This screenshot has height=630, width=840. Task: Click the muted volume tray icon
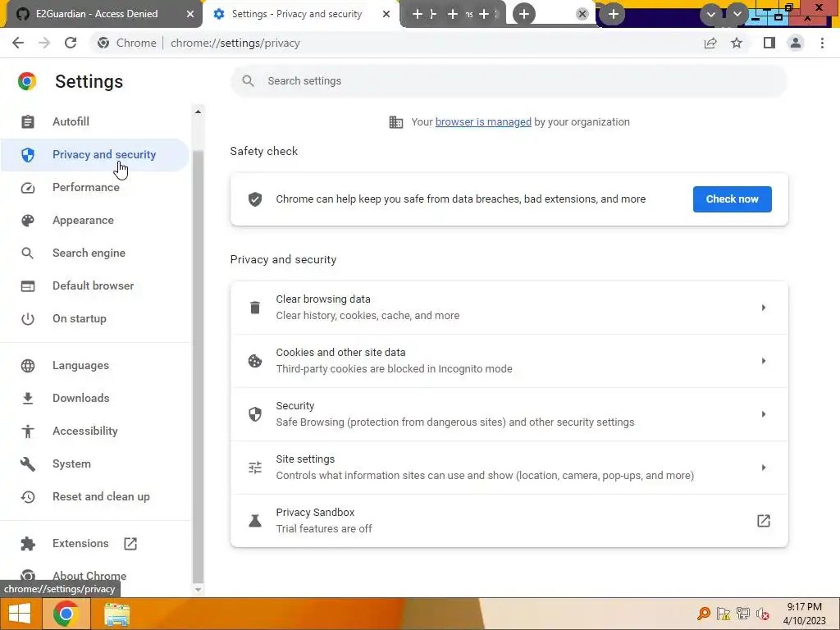pyautogui.click(x=762, y=614)
